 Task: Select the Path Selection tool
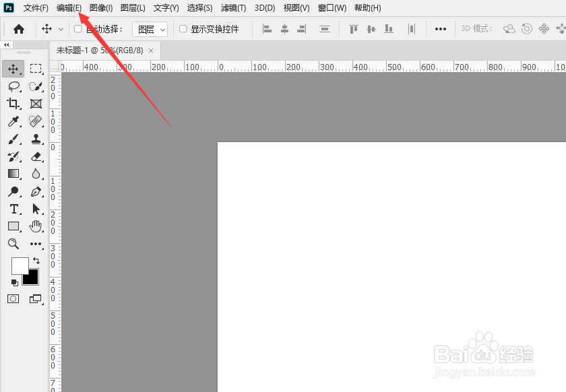[36, 209]
